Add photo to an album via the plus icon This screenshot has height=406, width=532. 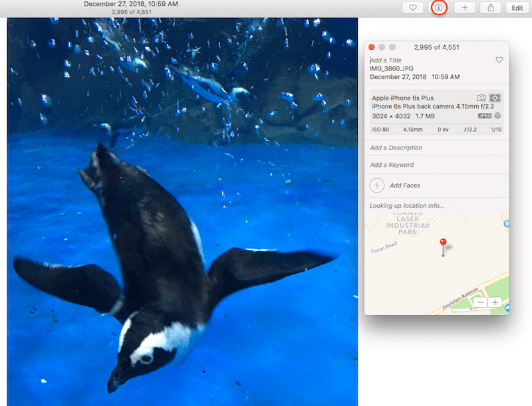464,8
